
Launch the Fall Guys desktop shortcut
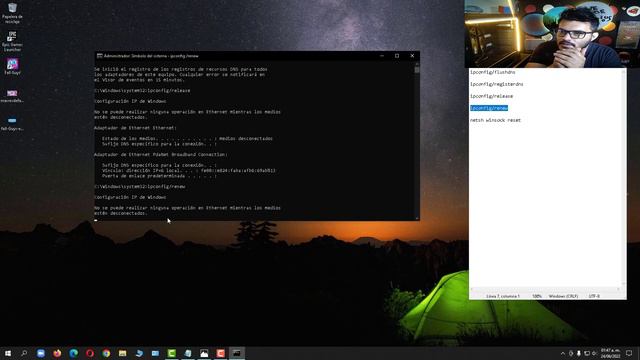[x=12, y=67]
